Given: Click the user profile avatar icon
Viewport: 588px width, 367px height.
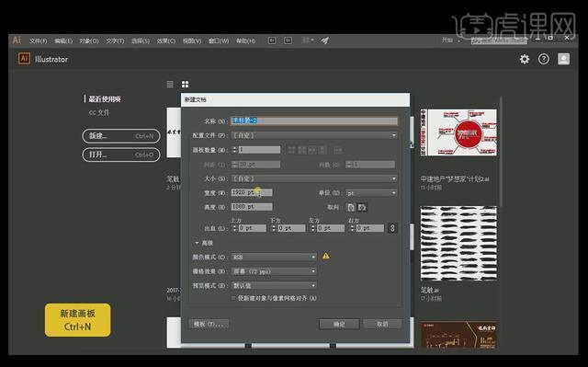Looking at the screenshot, I should pos(563,59).
